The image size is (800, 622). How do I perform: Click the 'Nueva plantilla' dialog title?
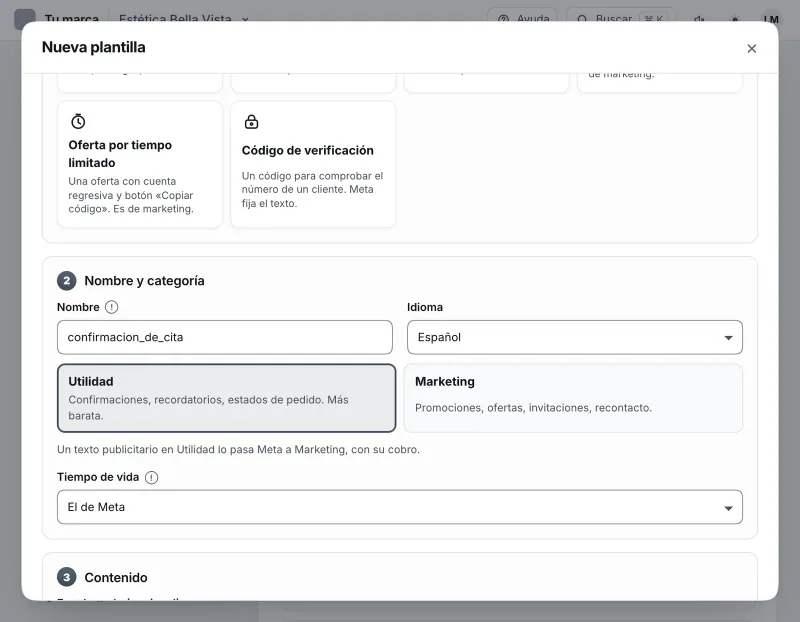[93, 47]
